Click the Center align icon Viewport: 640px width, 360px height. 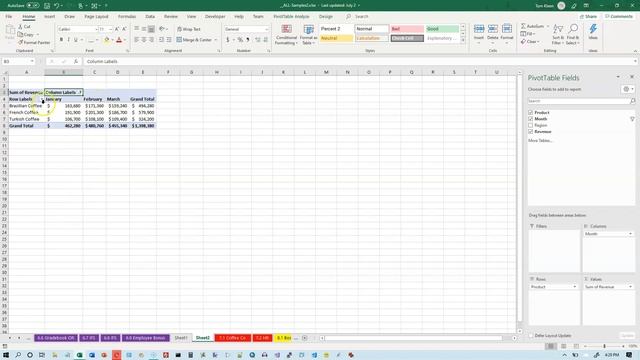click(144, 40)
